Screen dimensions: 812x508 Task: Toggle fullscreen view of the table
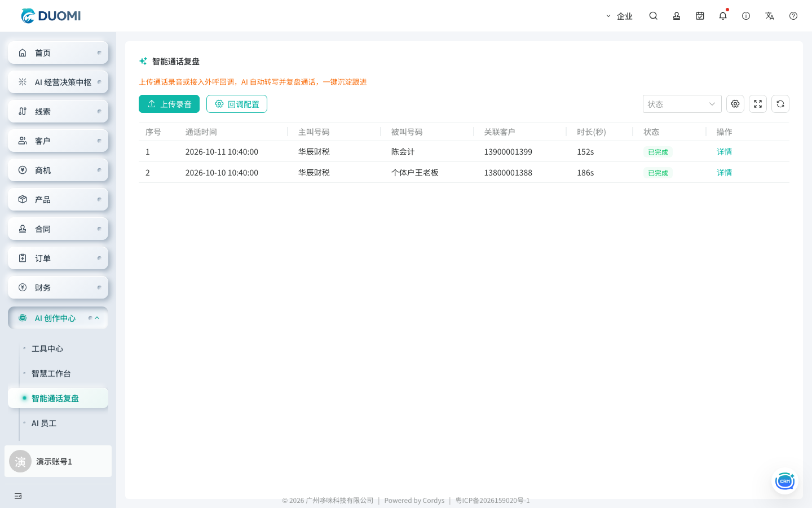758,104
